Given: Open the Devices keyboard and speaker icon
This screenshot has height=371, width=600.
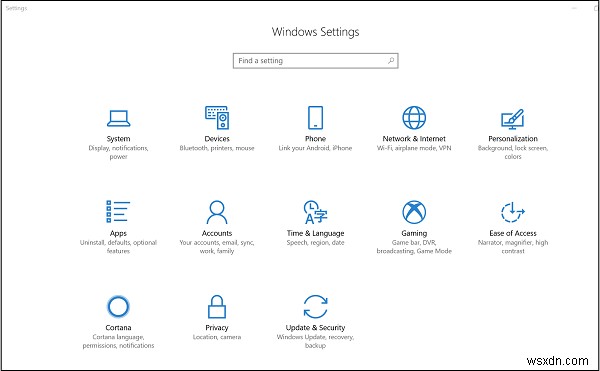Looking at the screenshot, I should coord(217,117).
